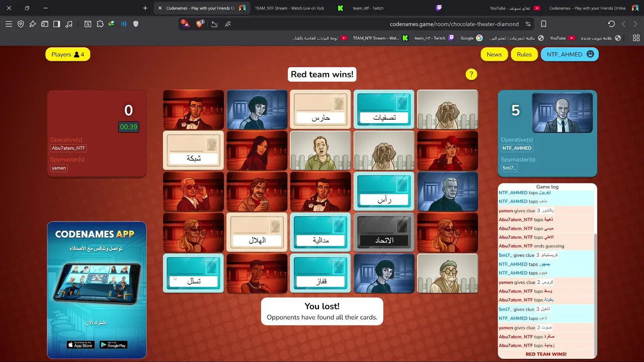Screen dimensions: 644x362
Task: Open the News button
Action: coord(494,54)
